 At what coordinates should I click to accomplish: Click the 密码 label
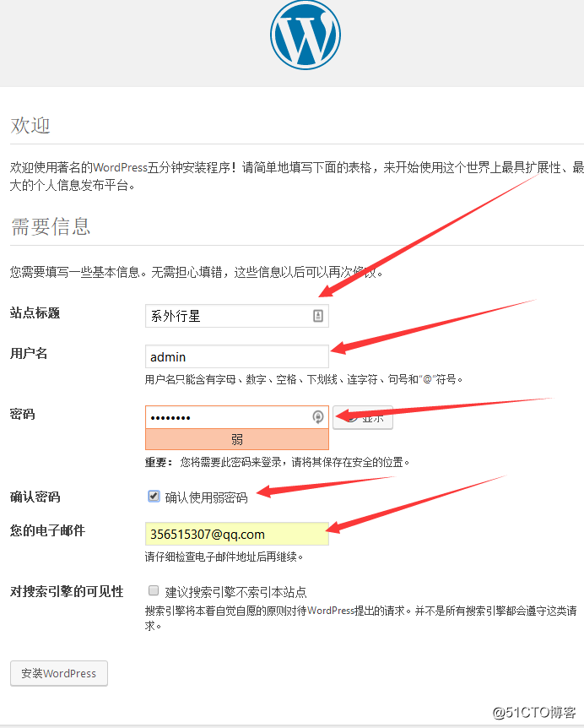(22, 414)
